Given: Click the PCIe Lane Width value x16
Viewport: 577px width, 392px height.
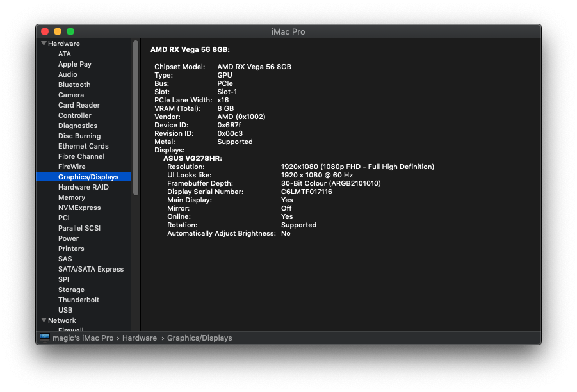Looking at the screenshot, I should coord(223,100).
